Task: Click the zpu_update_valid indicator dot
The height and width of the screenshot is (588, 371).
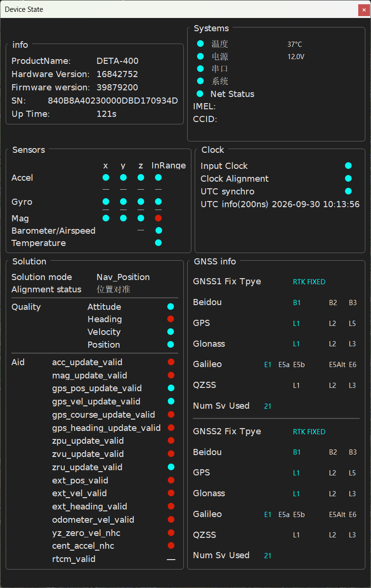Action: coord(171,440)
